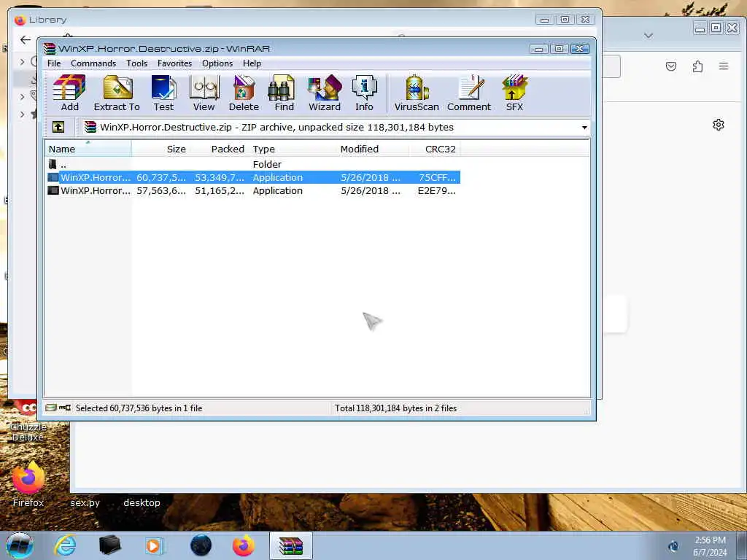Sort by CRC32 column header
The width and height of the screenshot is (747, 560).
(435, 149)
